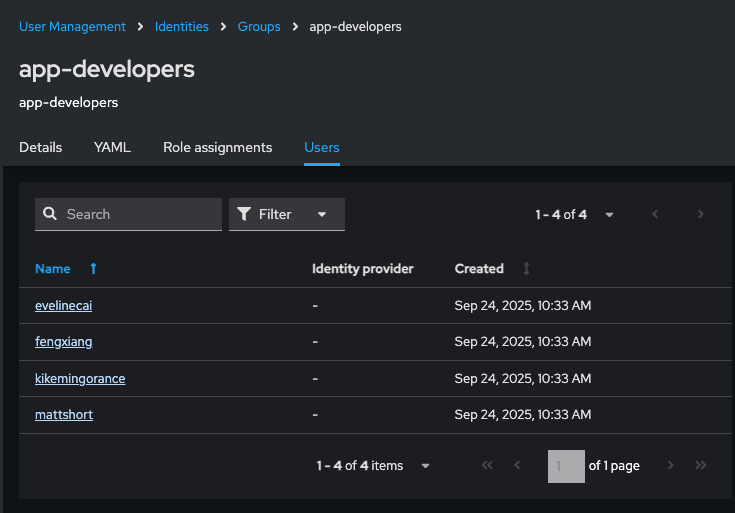Jump to first page of results
Image resolution: width=735 pixels, height=513 pixels.
(x=487, y=466)
